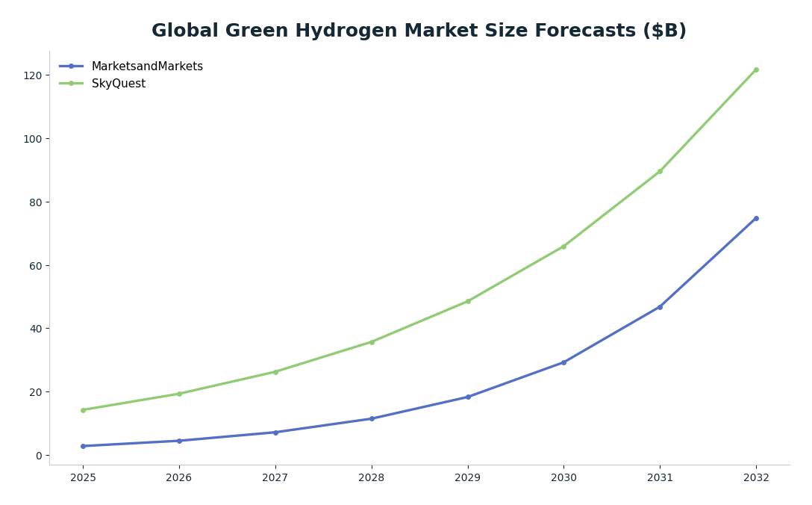The width and height of the screenshot is (812, 505).
Task: Select SkyQuest data point for 2030
Action: (x=563, y=247)
